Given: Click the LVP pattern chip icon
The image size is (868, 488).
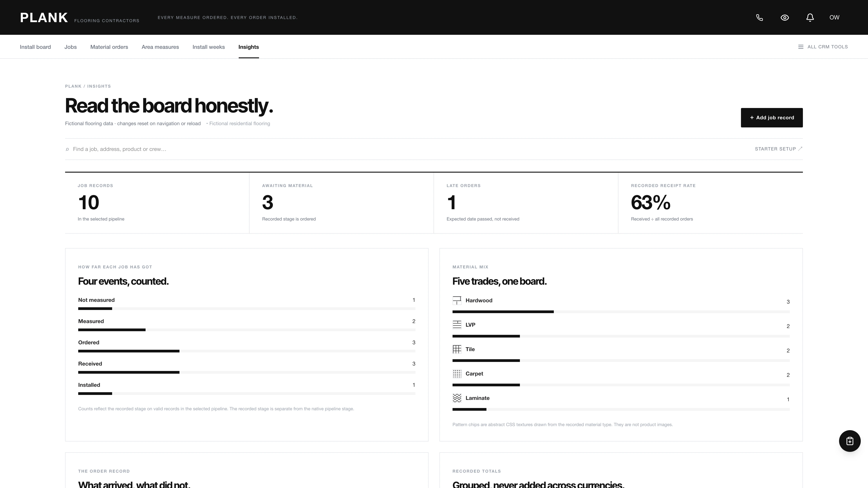Looking at the screenshot, I should (457, 325).
